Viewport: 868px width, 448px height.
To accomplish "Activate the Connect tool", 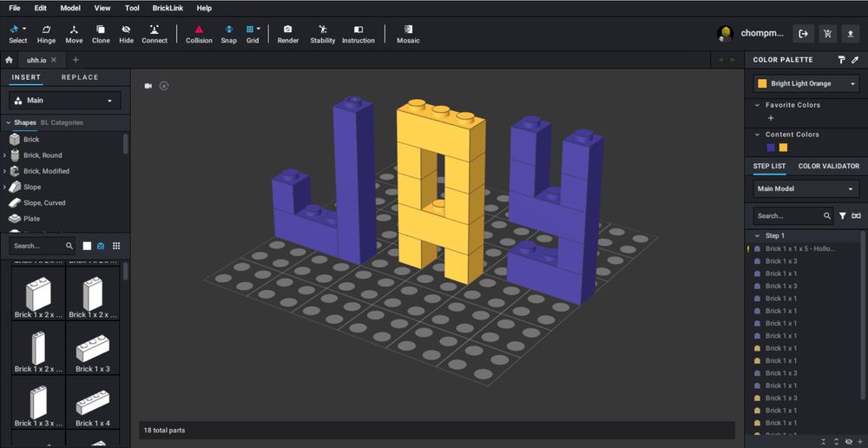I will [155, 35].
